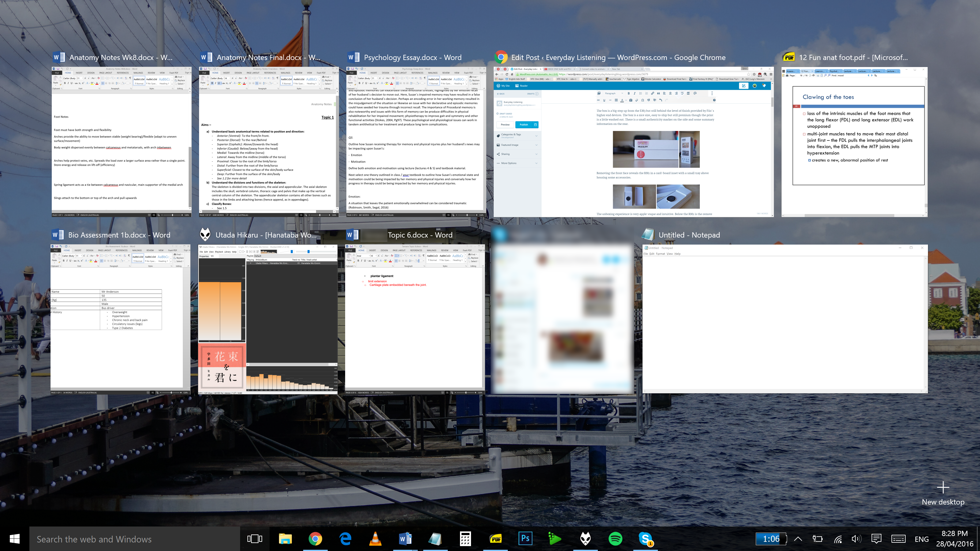Click the Windows Start button

coord(14,539)
